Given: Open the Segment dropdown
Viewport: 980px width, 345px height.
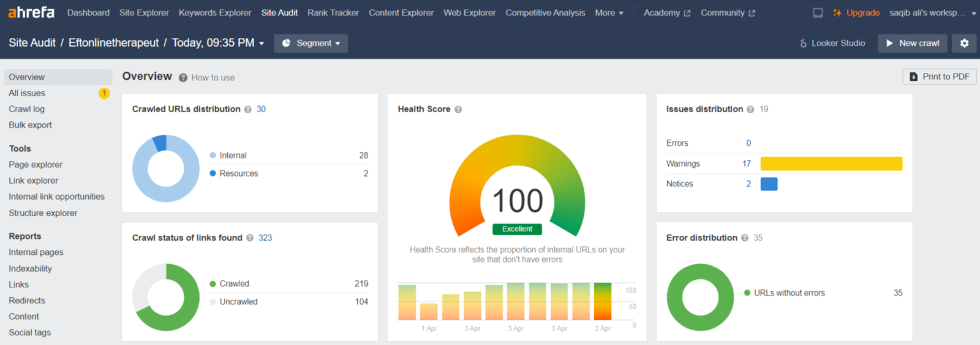Looking at the screenshot, I should click(x=311, y=43).
